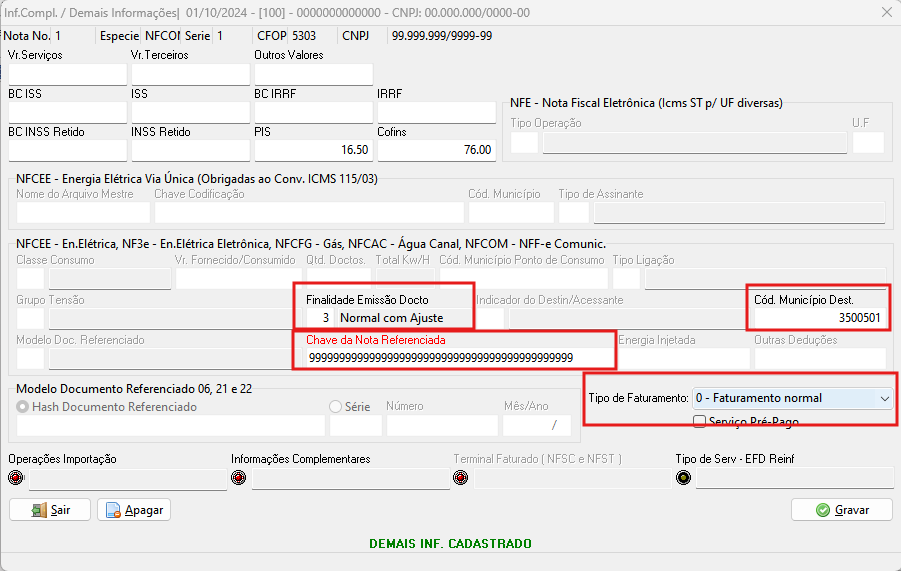Click the DEMAIS INF. CADASTRADO status text
Viewport: 901px width, 571px height.
[450, 543]
